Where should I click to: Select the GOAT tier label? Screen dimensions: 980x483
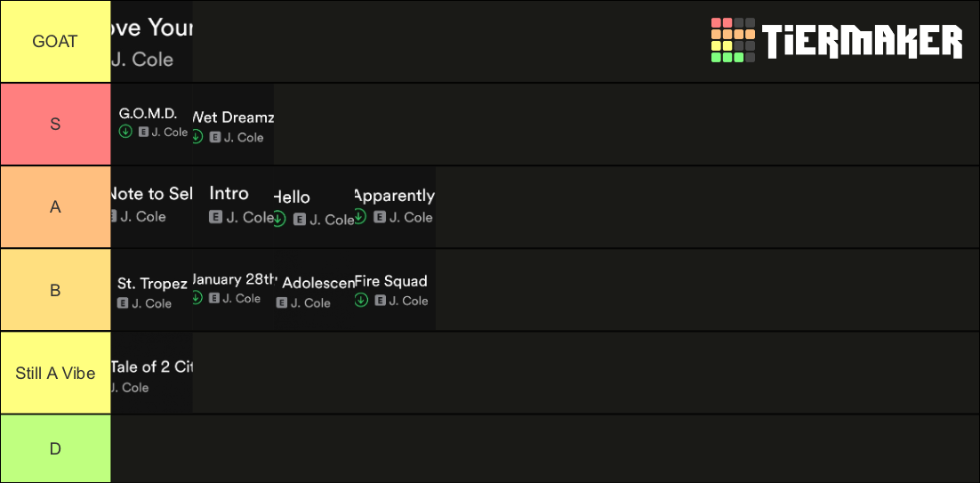point(56,41)
